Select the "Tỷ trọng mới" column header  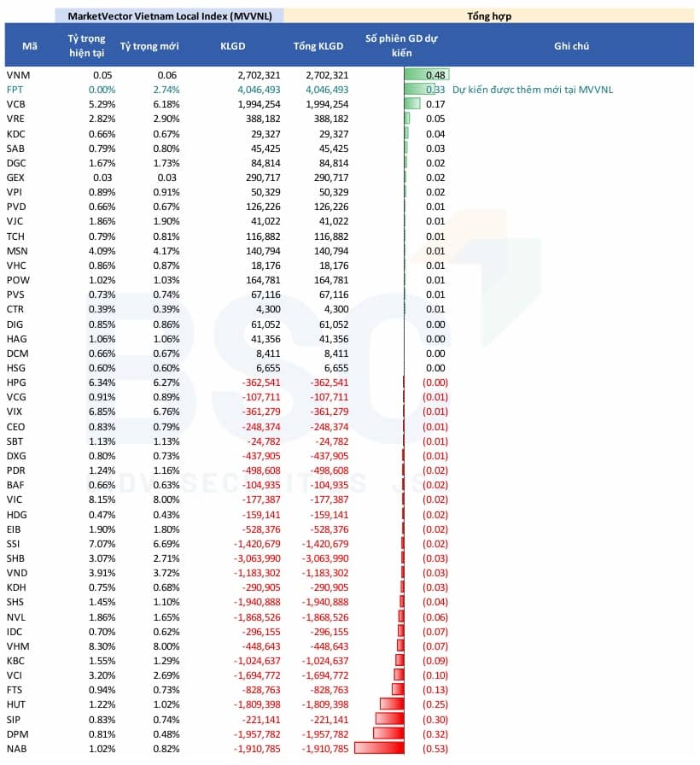point(150,46)
